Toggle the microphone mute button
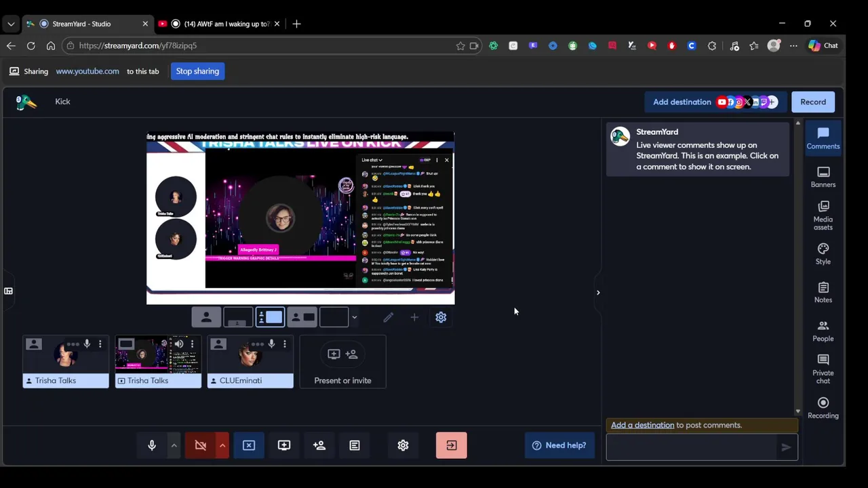Screen dimensions: 868x488 pyautogui.click(x=152, y=445)
